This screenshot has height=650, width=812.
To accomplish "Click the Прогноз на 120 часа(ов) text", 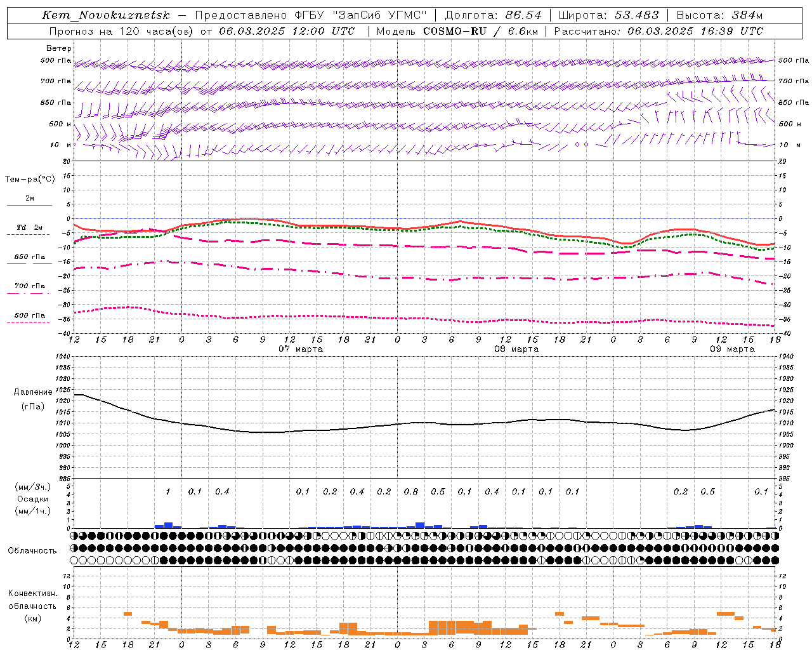I will click(x=122, y=31).
